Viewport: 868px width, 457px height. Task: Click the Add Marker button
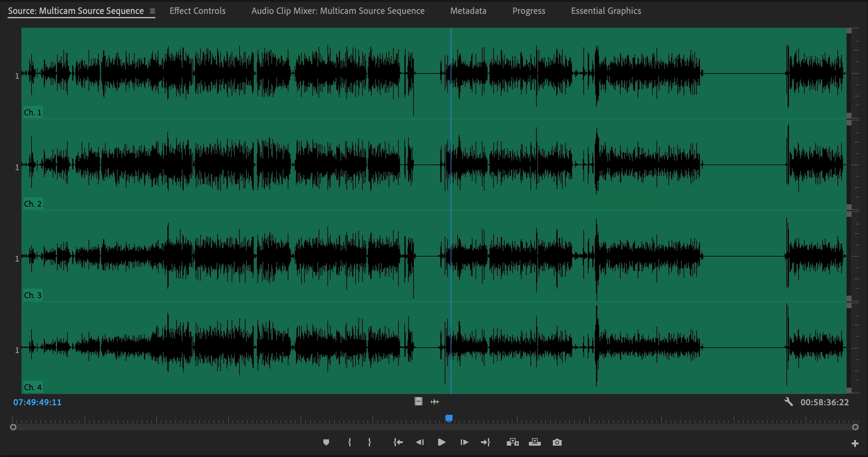coord(326,442)
